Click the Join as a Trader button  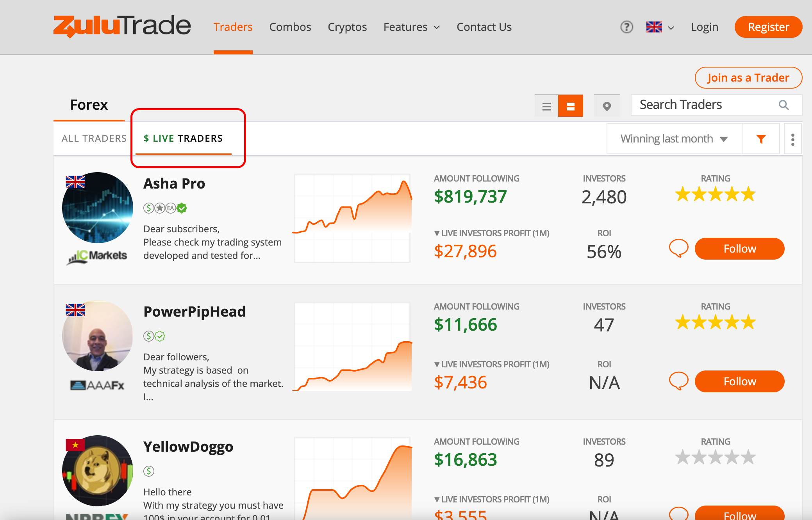point(748,78)
